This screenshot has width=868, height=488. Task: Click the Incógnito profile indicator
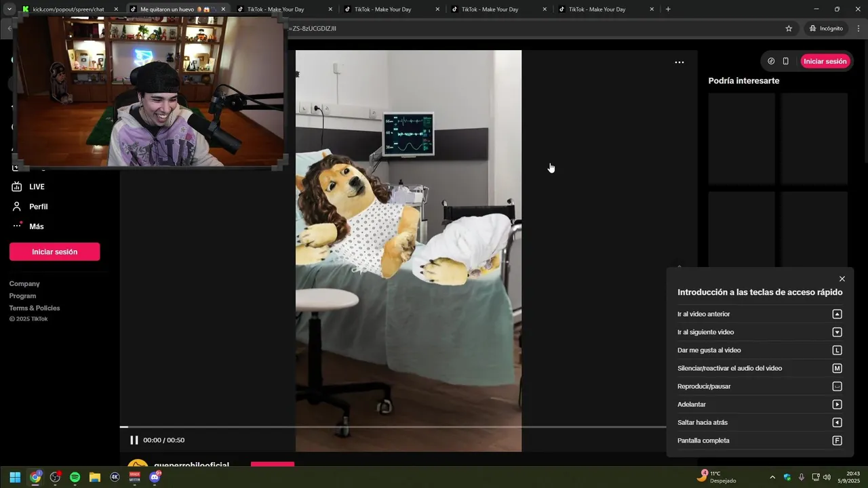(825, 28)
